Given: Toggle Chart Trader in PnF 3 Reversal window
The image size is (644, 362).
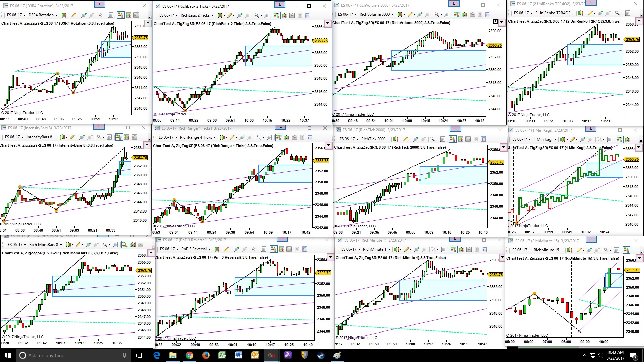Looking at the screenshot, I should 273,249.
